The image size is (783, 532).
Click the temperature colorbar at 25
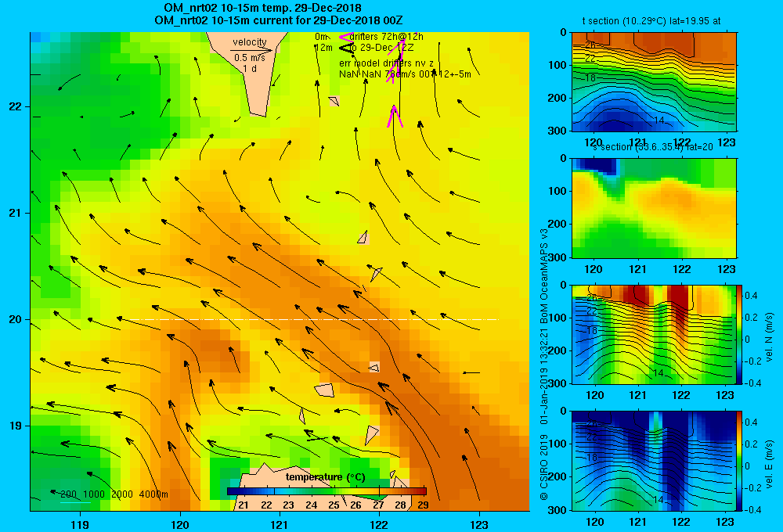point(334,491)
